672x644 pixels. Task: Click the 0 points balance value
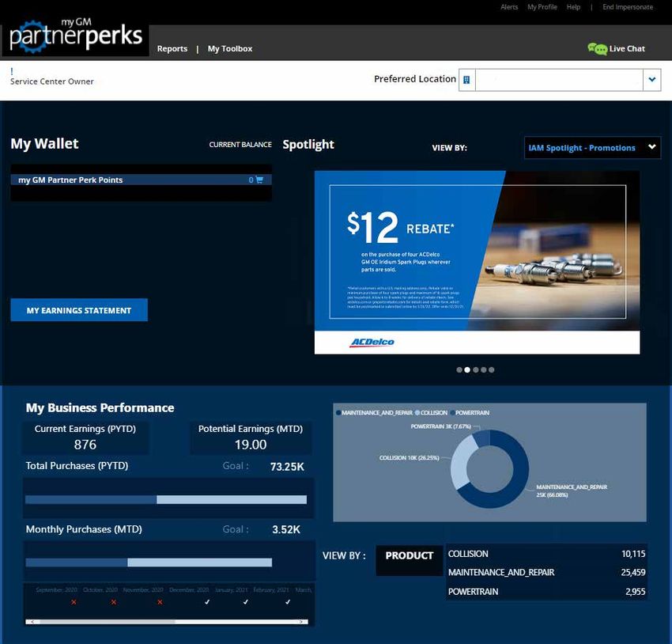point(251,180)
